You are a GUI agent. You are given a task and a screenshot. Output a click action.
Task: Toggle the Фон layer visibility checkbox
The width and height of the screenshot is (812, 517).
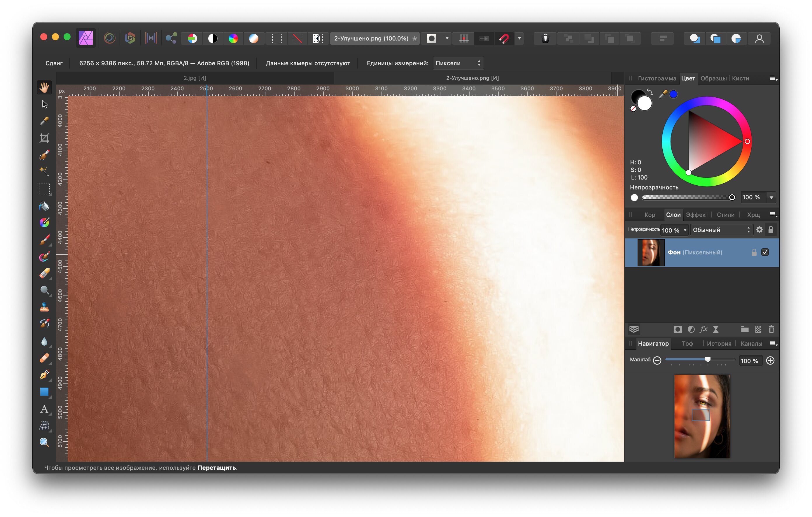pos(765,252)
